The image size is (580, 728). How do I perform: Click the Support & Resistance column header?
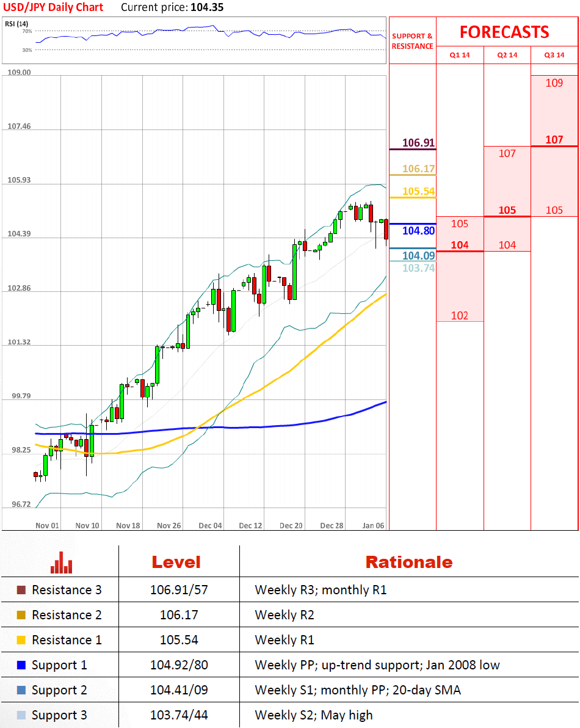[x=412, y=41]
